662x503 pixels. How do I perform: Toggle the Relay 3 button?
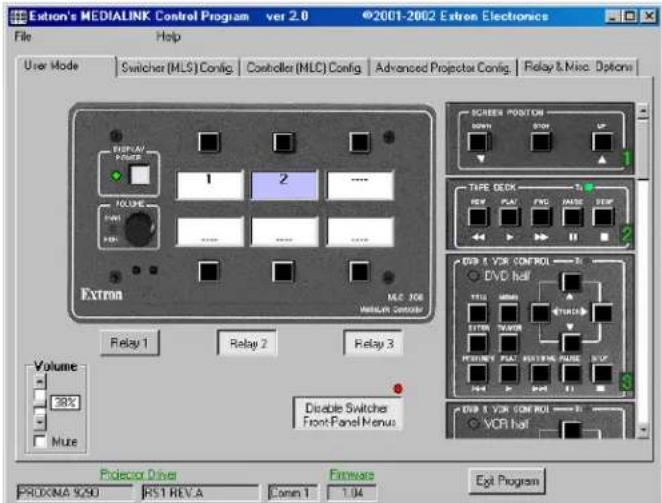pos(373,343)
